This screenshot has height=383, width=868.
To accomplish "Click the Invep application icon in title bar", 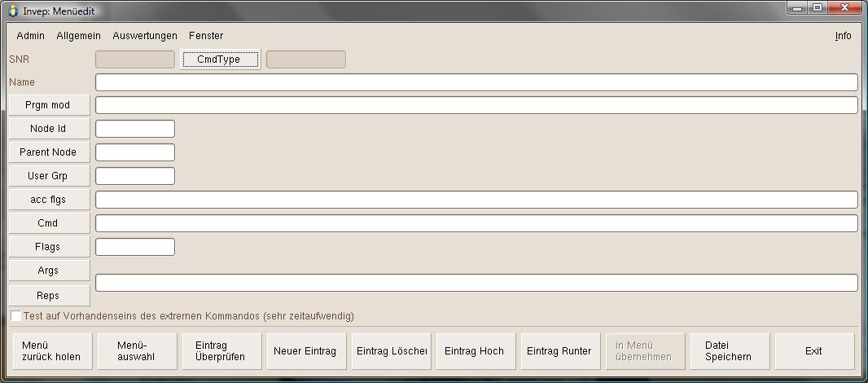I will pyautogui.click(x=13, y=11).
